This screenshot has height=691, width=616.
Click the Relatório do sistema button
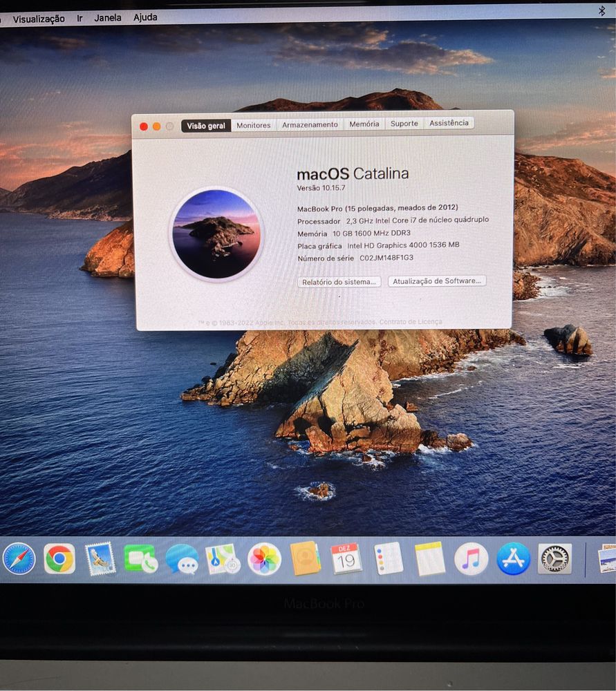pos(339,282)
